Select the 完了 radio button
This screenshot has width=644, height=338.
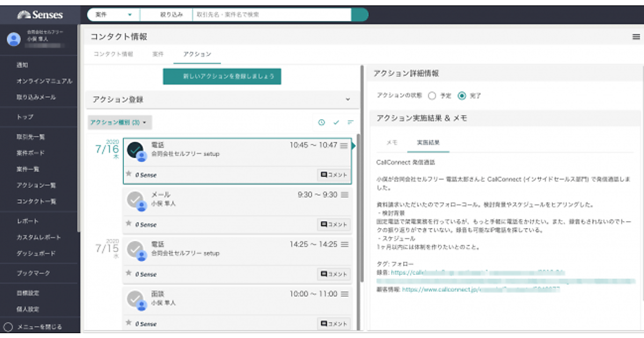(462, 96)
